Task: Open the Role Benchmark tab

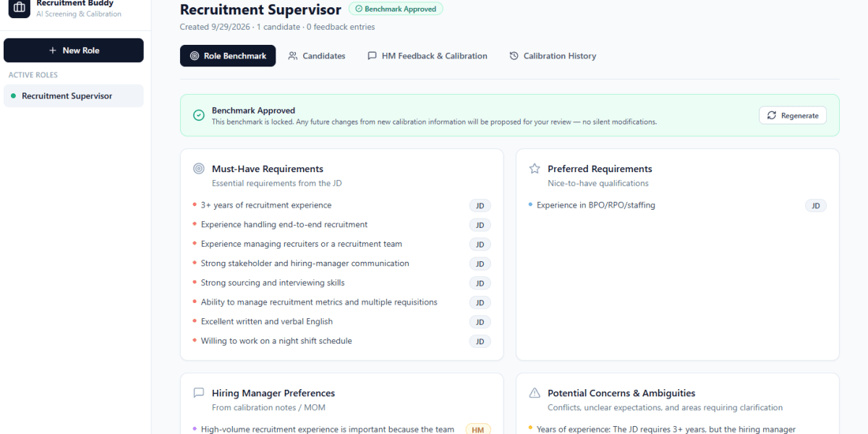Action: coord(228,56)
